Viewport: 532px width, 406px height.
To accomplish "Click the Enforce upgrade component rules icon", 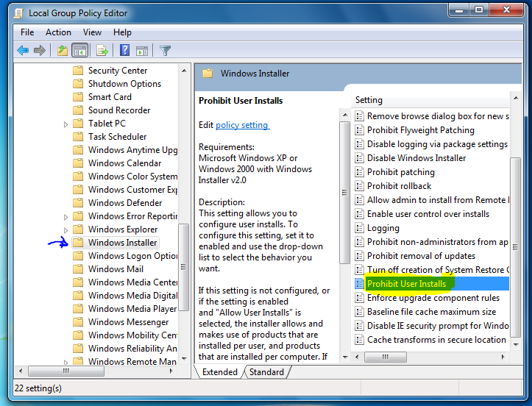I will pos(359,298).
